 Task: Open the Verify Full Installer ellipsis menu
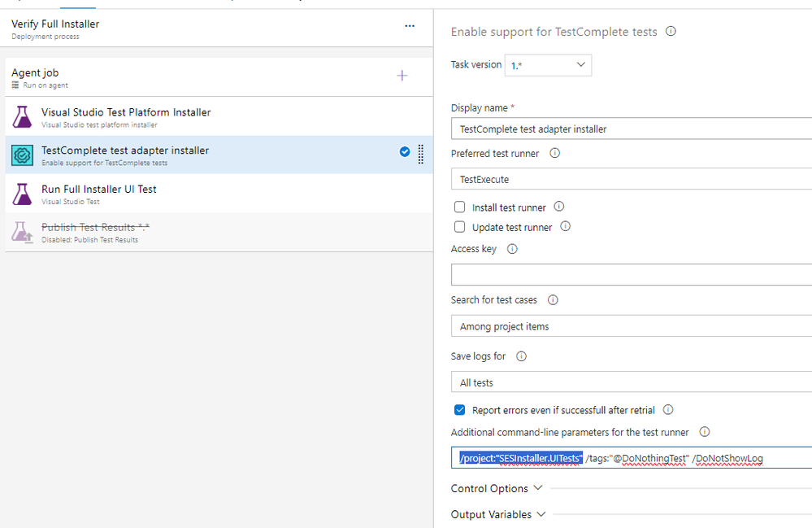coord(410,26)
